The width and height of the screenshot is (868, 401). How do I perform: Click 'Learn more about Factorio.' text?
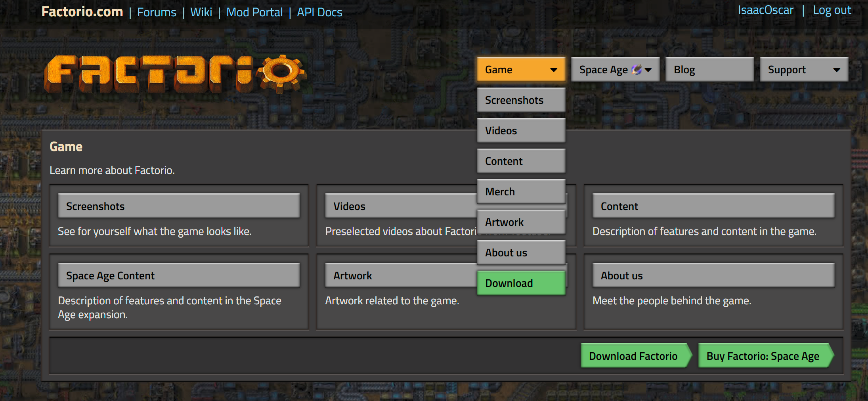[112, 170]
